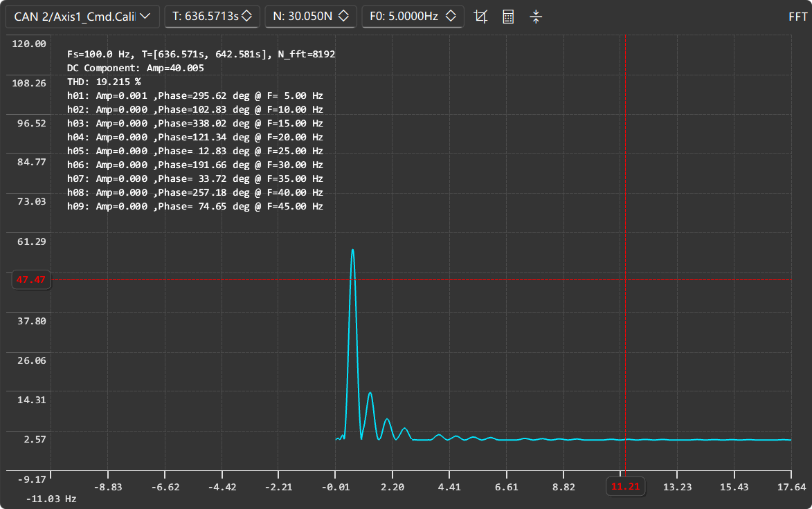Click the N: 30.050N value field
This screenshot has width=812, height=509.
pyautogui.click(x=311, y=17)
